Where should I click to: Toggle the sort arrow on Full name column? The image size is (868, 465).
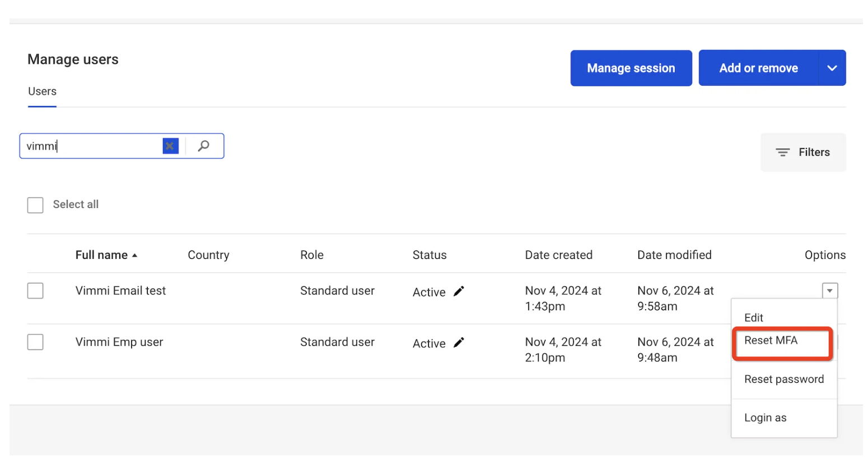coord(134,254)
